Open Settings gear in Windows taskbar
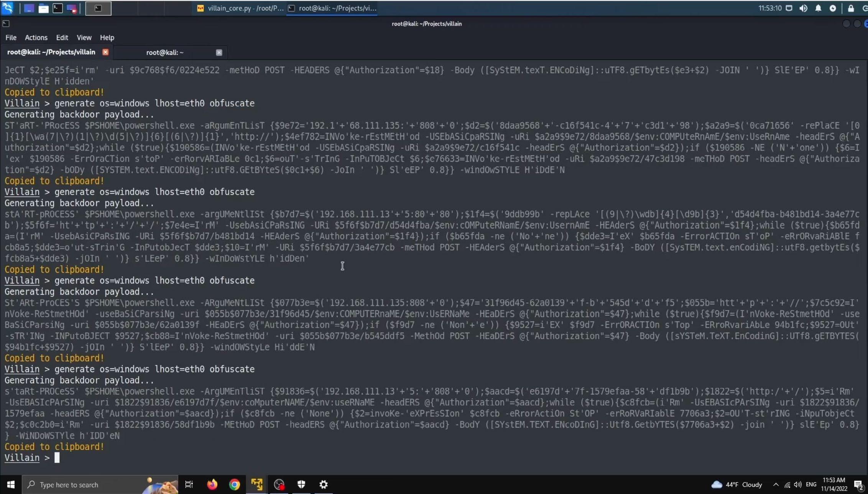Viewport: 868px width, 494px height. pyautogui.click(x=324, y=484)
